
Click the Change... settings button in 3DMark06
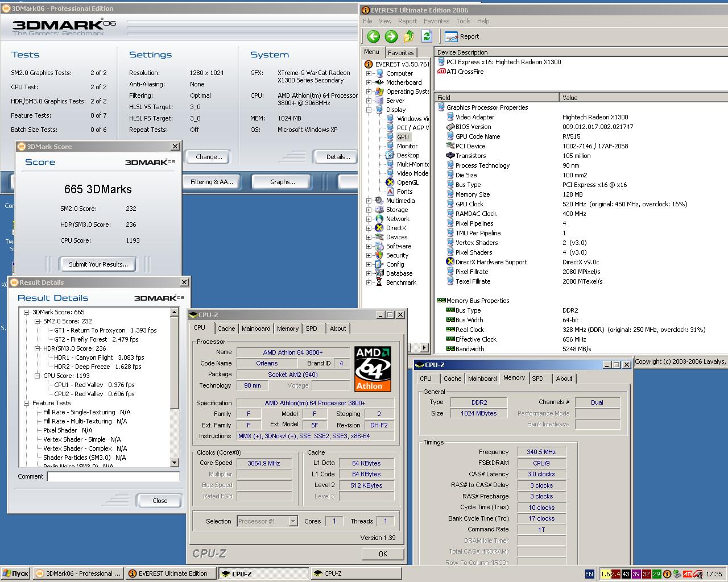point(209,157)
